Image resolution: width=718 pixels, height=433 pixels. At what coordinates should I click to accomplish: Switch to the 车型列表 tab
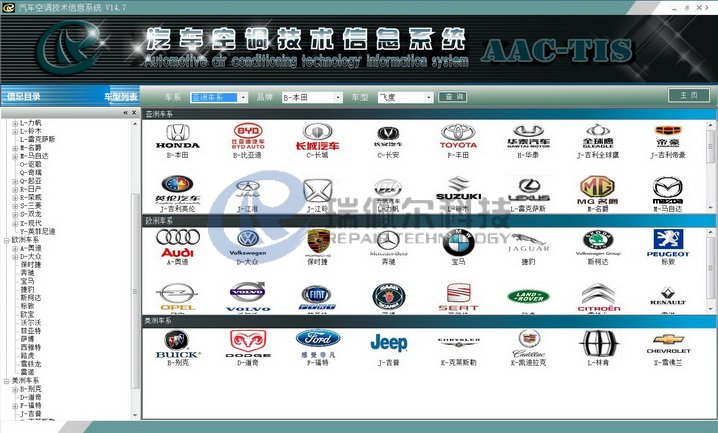point(120,97)
